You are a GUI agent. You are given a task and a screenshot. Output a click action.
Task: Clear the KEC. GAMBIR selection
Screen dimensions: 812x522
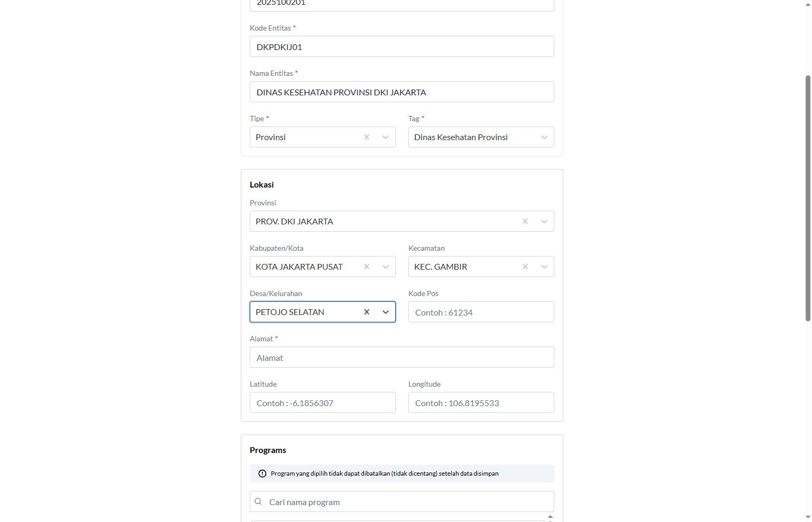pos(525,267)
